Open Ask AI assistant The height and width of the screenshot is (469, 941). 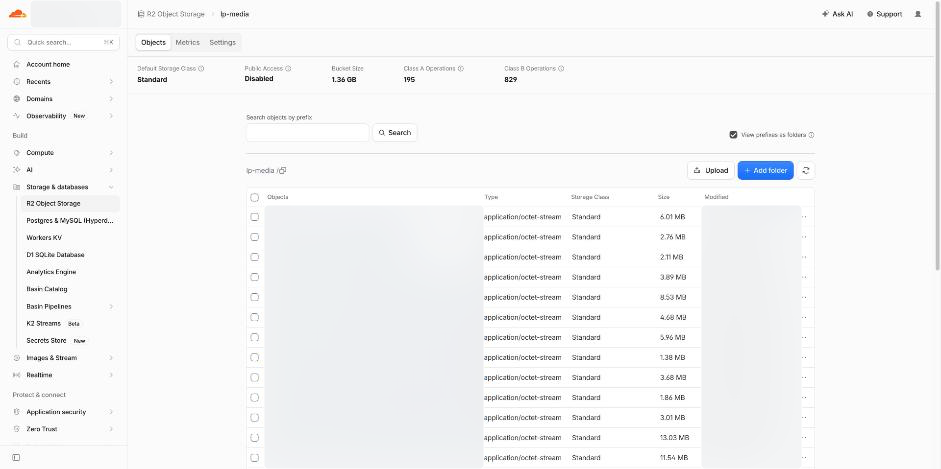point(838,14)
